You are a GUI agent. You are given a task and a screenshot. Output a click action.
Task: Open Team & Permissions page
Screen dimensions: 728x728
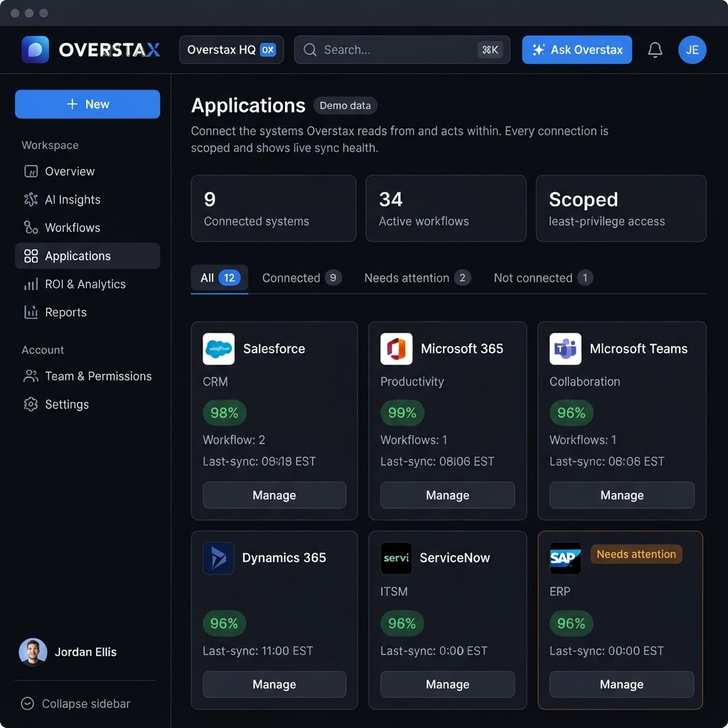87,376
